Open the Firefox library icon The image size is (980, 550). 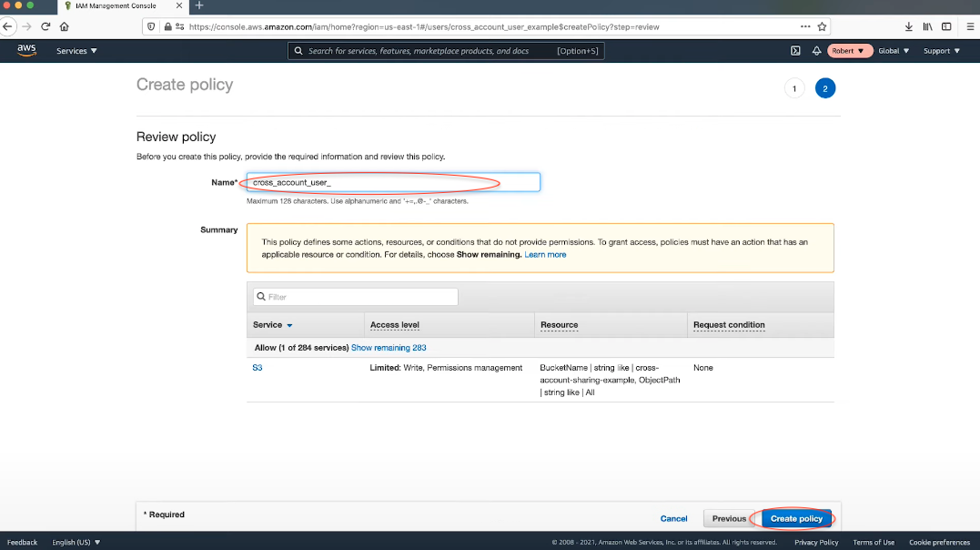[x=927, y=26]
